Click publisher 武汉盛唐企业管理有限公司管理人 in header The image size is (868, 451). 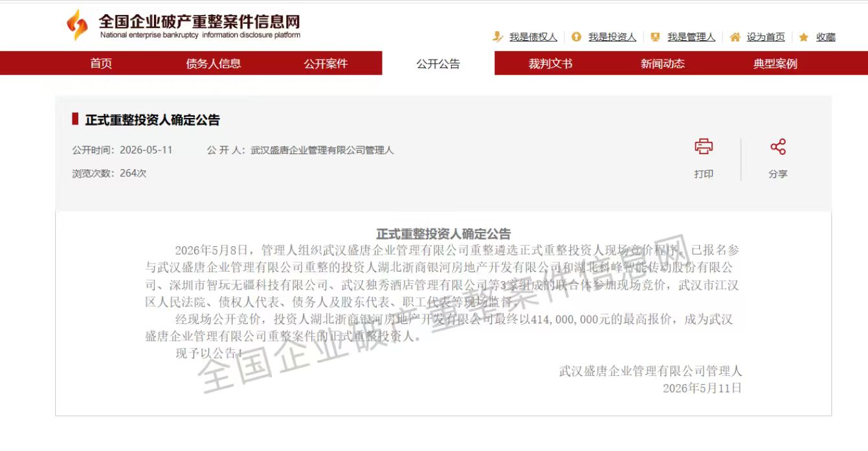[x=322, y=150]
